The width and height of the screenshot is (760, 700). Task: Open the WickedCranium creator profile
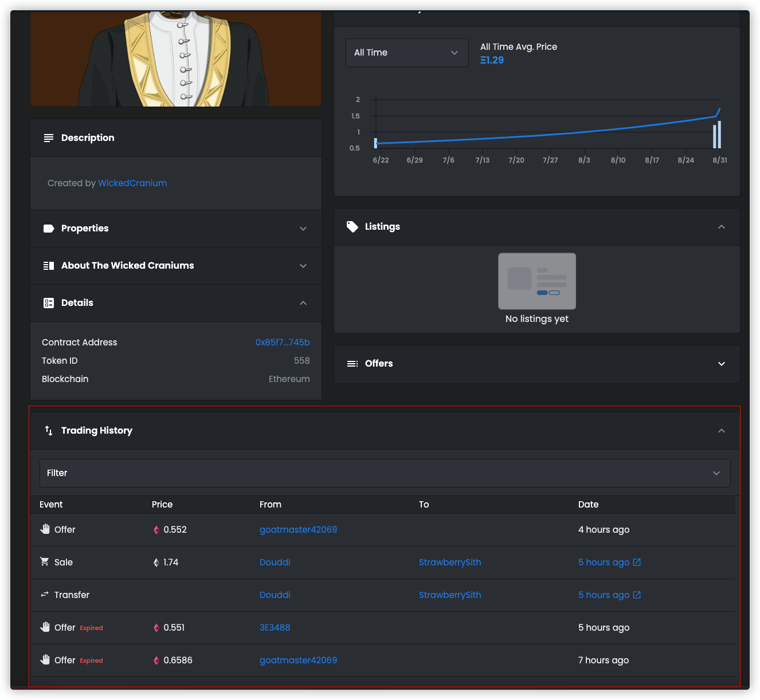pyautogui.click(x=132, y=183)
